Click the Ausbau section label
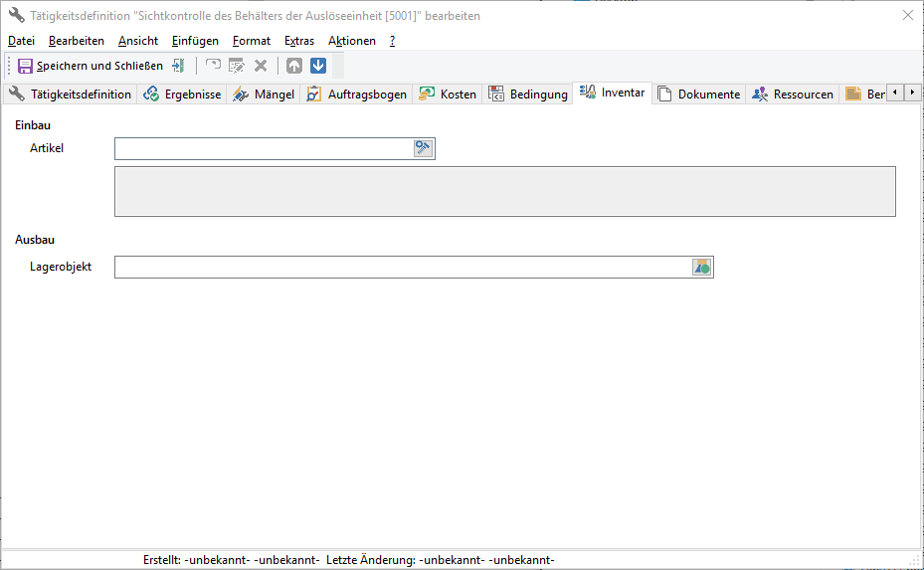This screenshot has height=570, width=924. click(x=35, y=240)
